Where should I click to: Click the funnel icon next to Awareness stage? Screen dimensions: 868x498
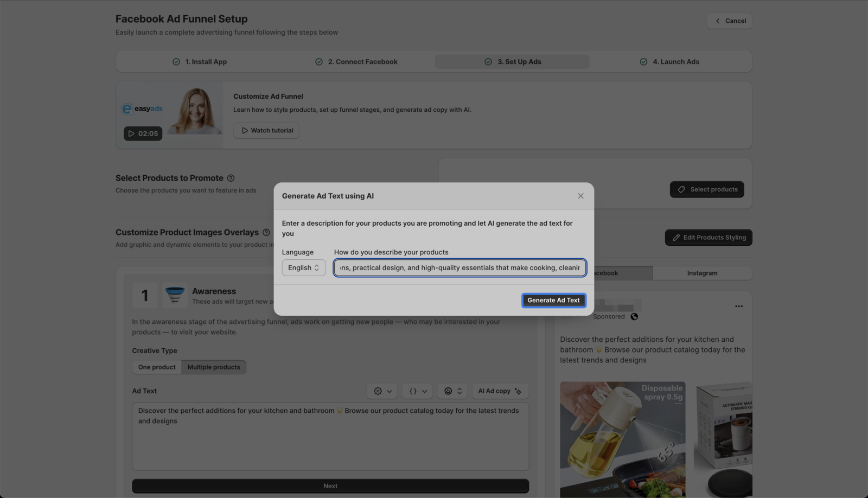tap(175, 295)
